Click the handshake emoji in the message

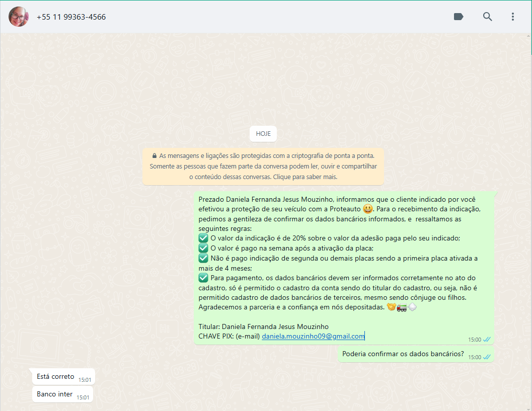pyautogui.click(x=391, y=307)
